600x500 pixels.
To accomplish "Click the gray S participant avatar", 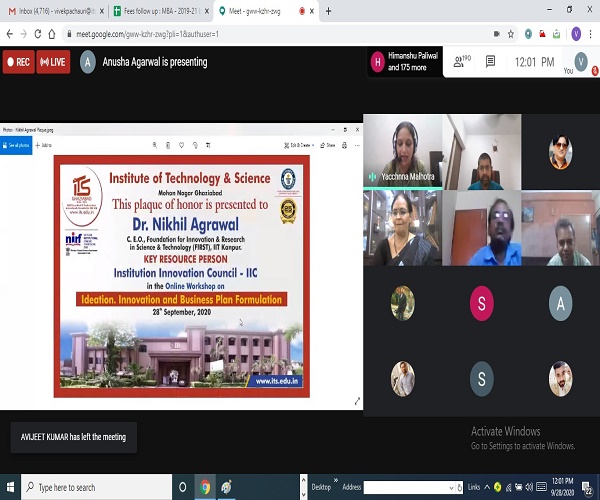I will click(482, 379).
